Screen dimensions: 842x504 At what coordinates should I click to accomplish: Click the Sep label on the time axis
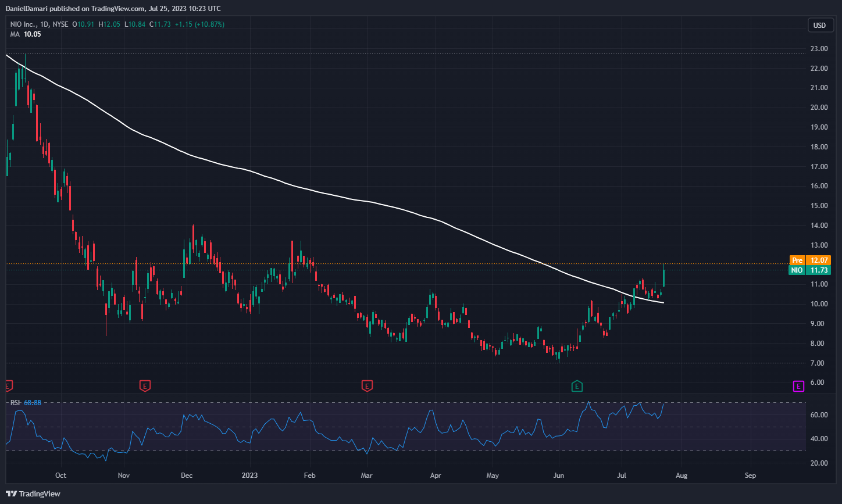pyautogui.click(x=750, y=476)
